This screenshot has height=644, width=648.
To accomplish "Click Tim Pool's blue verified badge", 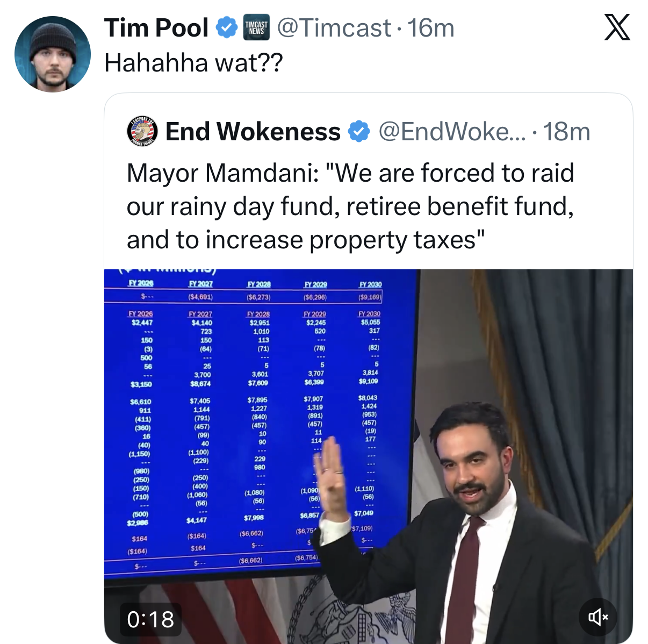I will pyautogui.click(x=226, y=28).
